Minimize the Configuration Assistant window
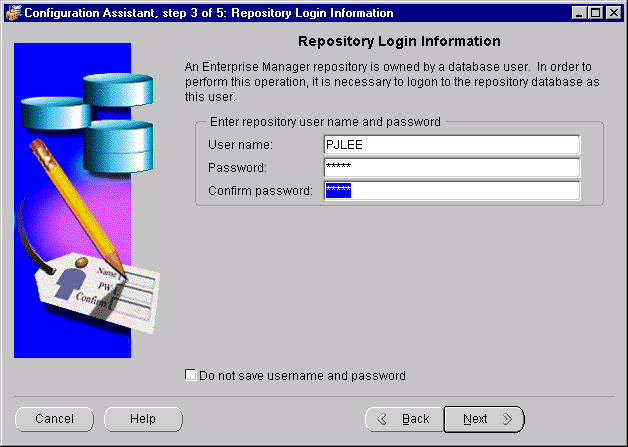 pyautogui.click(x=579, y=13)
